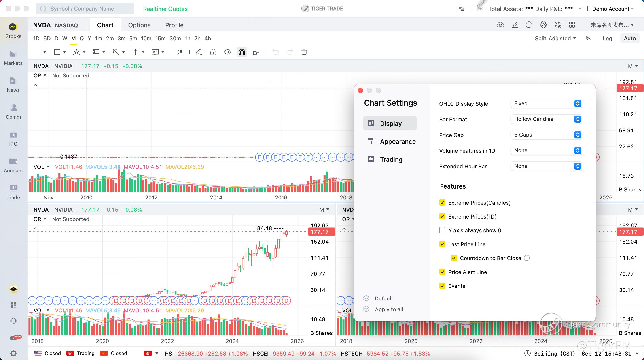Uncheck the Events feature checkbox
The image size is (644, 360).
(x=442, y=286)
